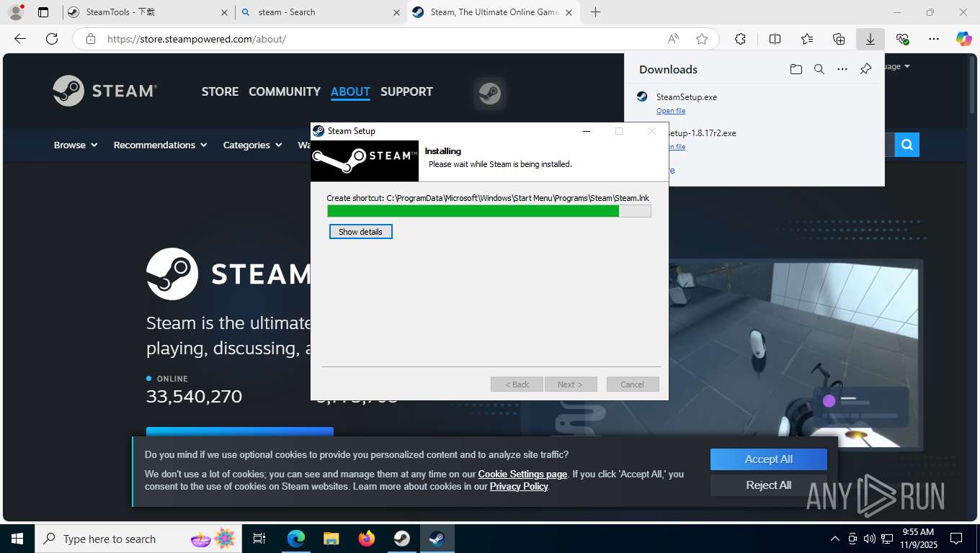
Task: Launch Microsoft Edge from taskbar
Action: pos(295,539)
